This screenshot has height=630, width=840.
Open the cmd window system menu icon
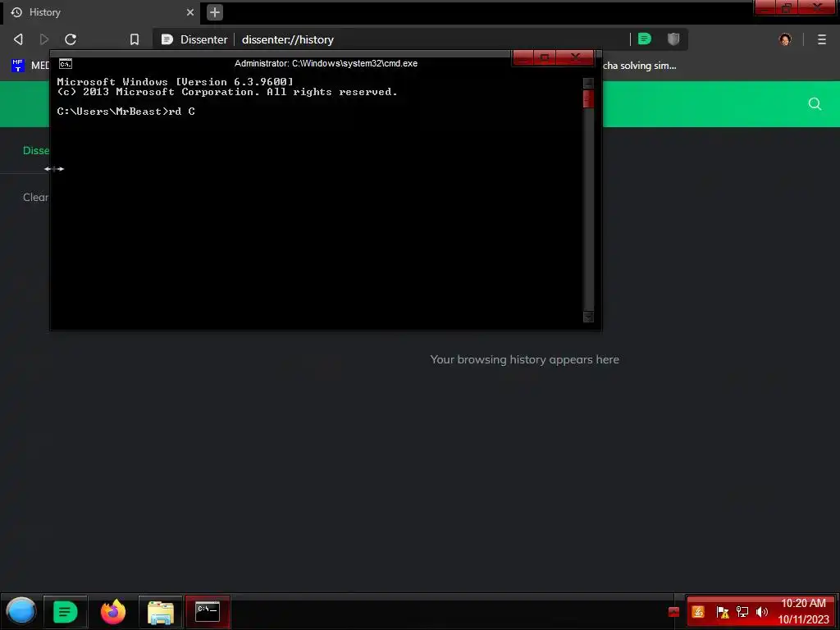pyautogui.click(x=66, y=64)
